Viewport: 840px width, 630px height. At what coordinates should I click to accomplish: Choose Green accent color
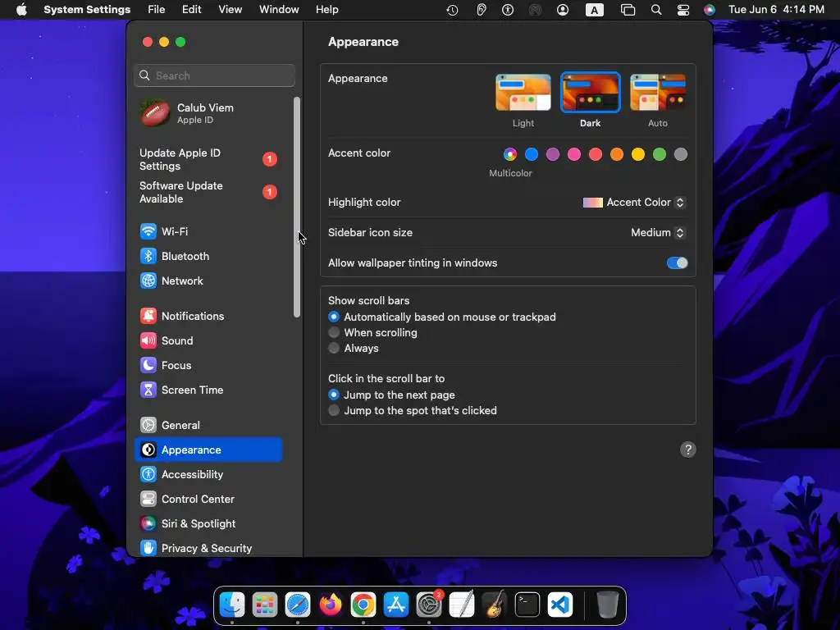click(x=660, y=155)
